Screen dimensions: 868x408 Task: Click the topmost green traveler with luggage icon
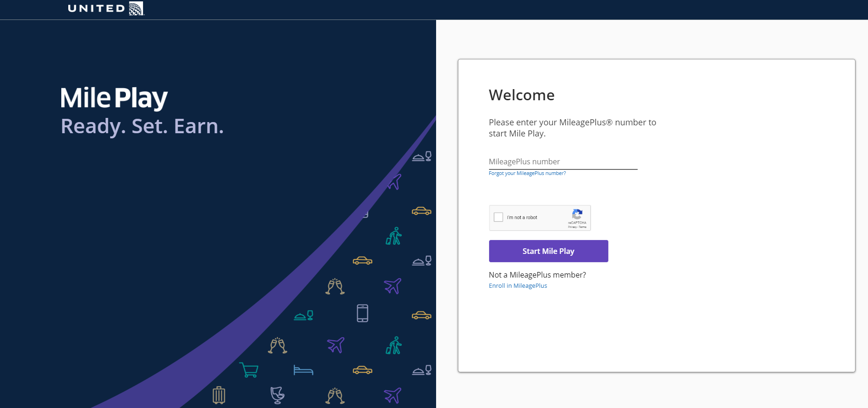(394, 236)
